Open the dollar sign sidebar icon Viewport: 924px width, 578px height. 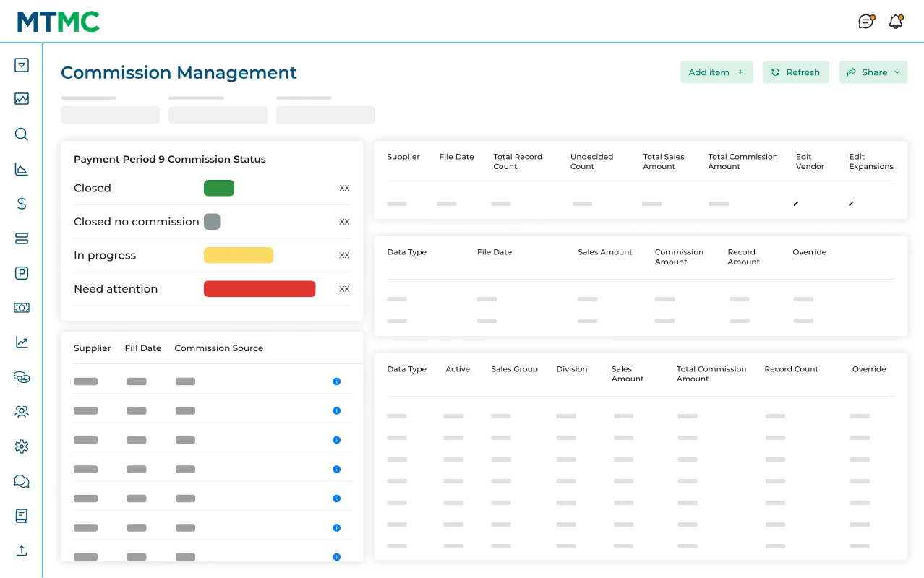[x=22, y=204]
